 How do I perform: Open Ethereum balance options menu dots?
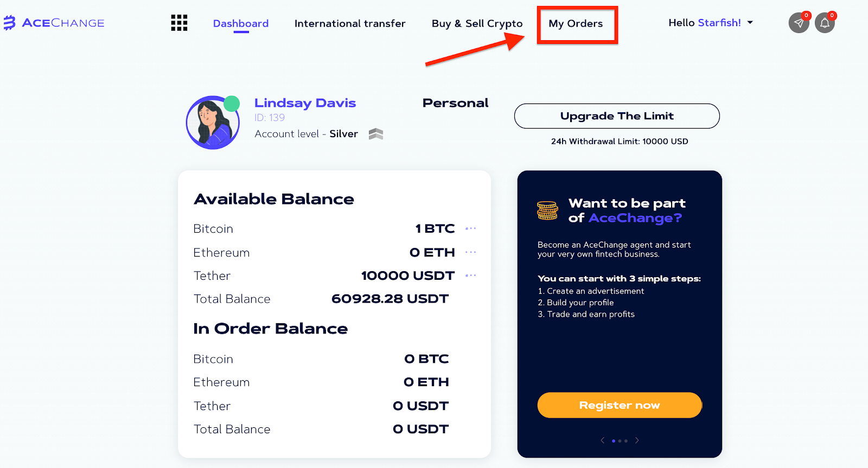tap(470, 252)
